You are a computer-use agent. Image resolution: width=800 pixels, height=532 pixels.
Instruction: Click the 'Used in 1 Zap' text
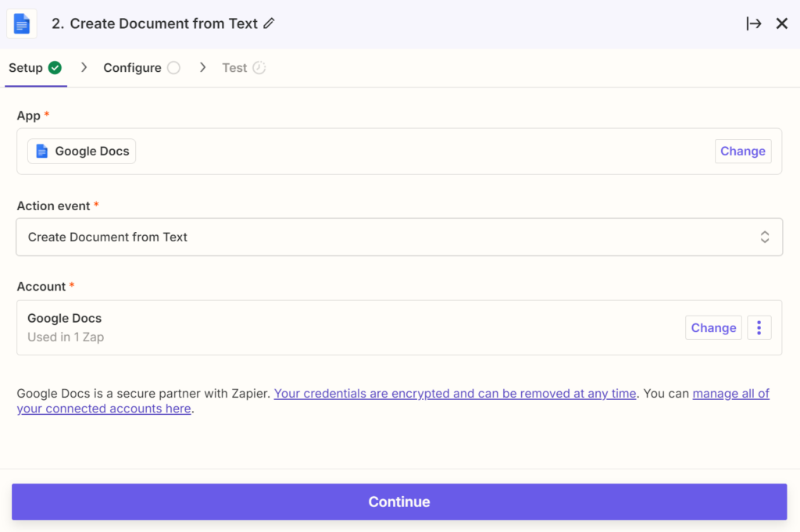point(66,337)
